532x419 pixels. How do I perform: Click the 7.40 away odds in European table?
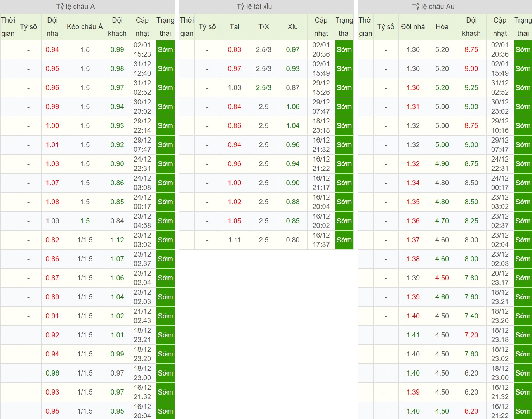coord(471,316)
